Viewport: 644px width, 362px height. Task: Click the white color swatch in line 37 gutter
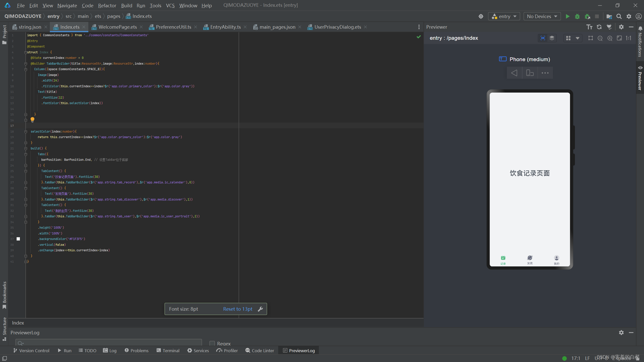18,239
